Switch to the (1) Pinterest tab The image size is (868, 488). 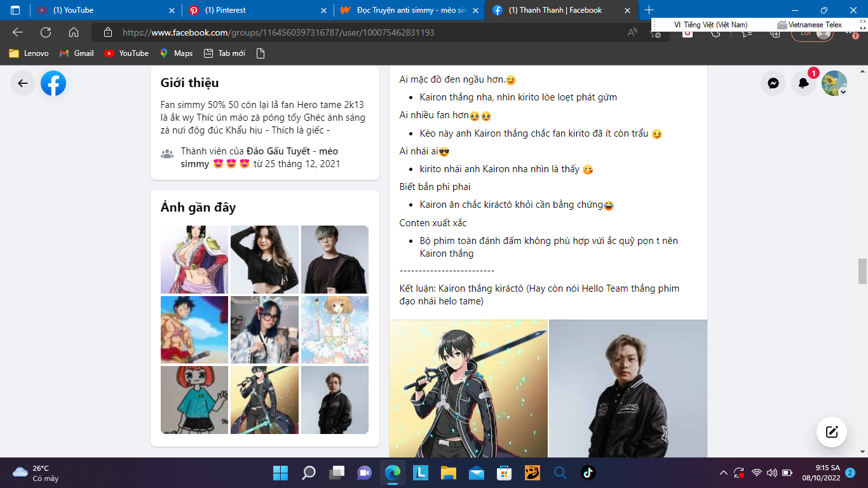[257, 10]
